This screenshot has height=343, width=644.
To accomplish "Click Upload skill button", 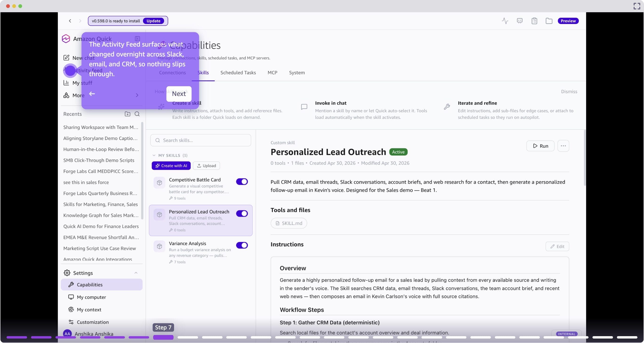I will coord(206,165).
